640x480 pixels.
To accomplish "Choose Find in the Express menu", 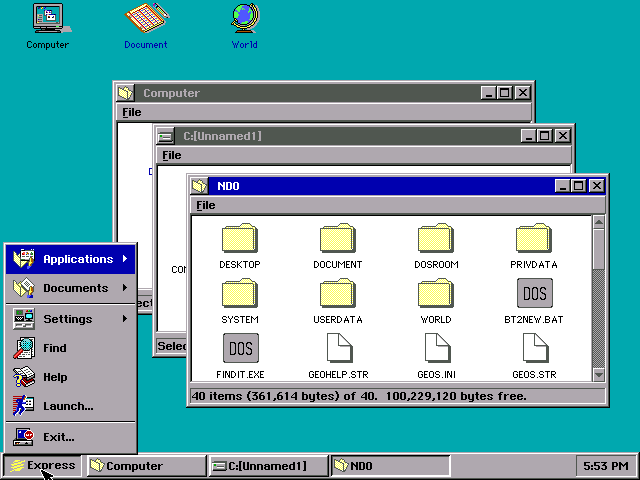I will tap(71, 348).
